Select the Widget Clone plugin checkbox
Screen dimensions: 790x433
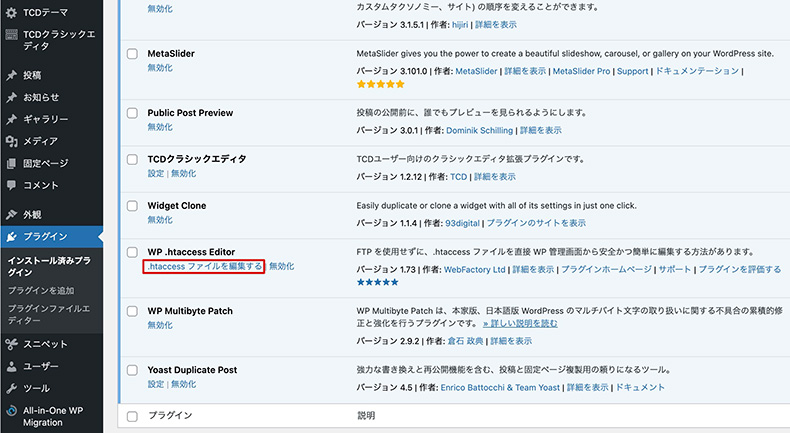(132, 206)
